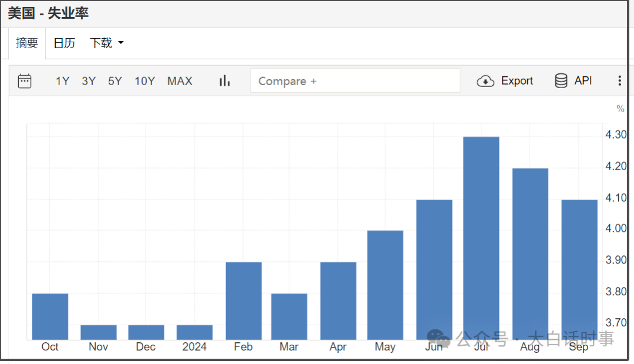Switch to the 日历 tab
Screen dimensions: 634x364
pos(65,42)
